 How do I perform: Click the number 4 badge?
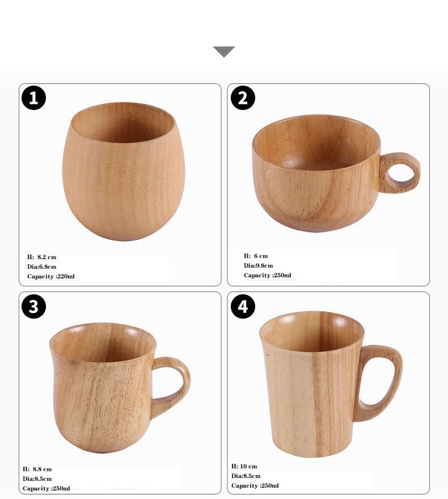243,306
